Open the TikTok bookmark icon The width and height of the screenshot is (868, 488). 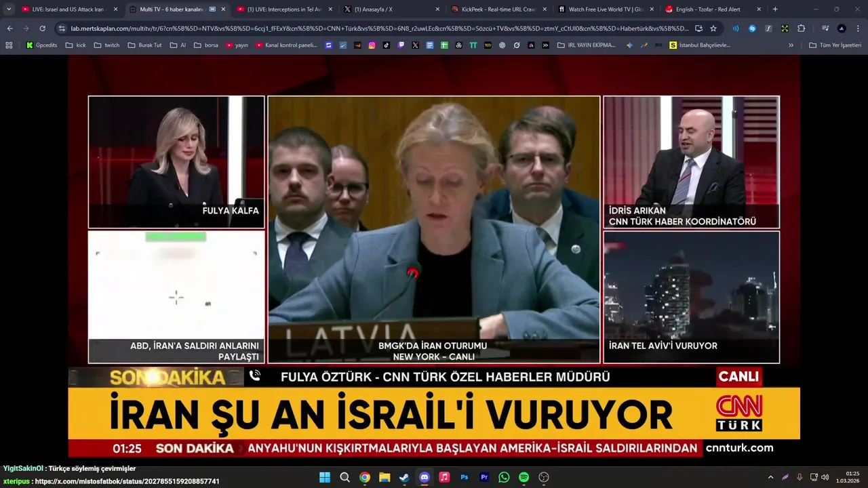pos(387,45)
